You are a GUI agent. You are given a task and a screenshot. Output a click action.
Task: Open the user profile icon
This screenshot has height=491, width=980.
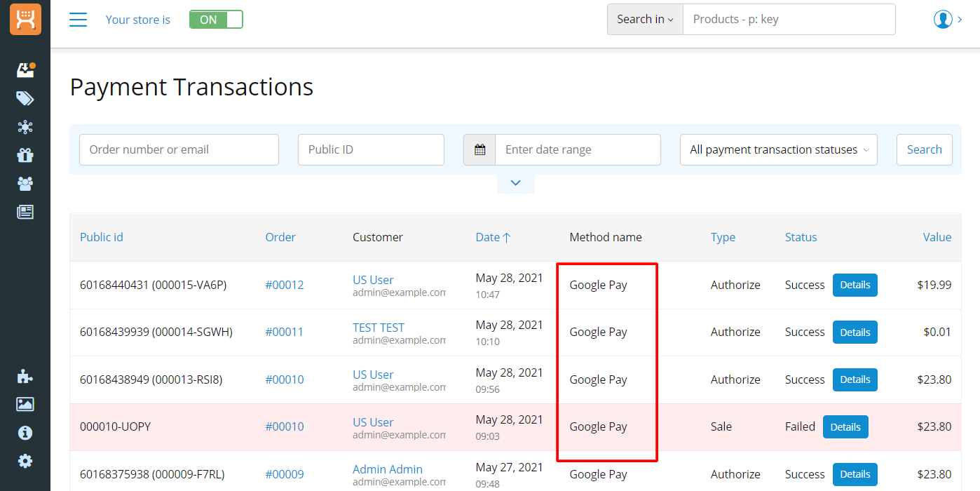943,20
